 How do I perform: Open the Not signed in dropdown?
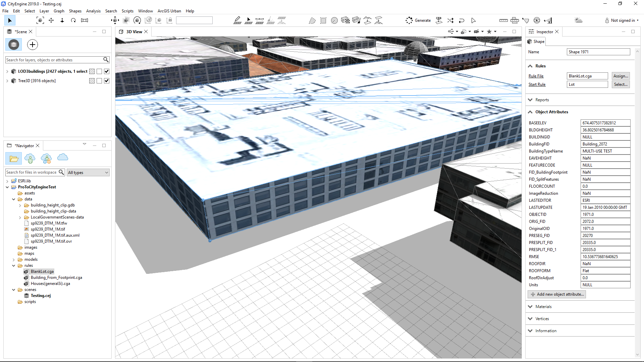coord(622,20)
